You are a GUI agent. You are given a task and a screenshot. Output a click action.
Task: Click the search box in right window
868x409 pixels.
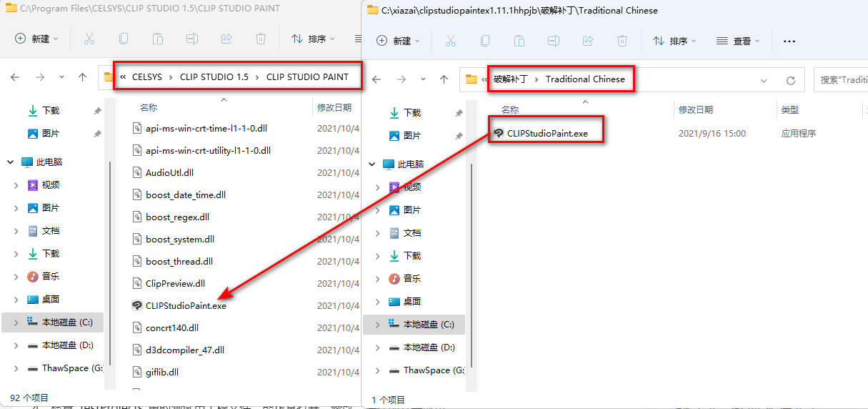(x=843, y=80)
